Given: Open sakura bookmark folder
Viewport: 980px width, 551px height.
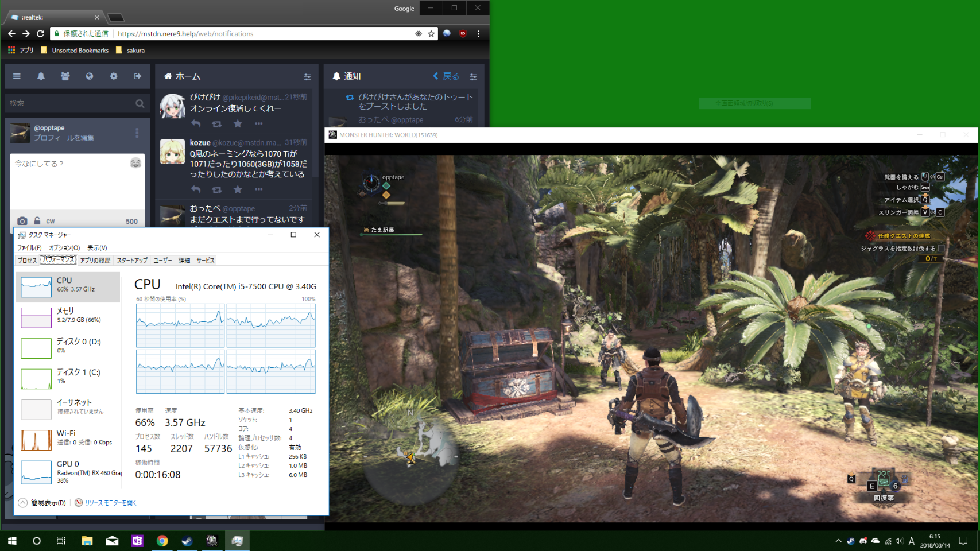Looking at the screenshot, I should point(130,51).
